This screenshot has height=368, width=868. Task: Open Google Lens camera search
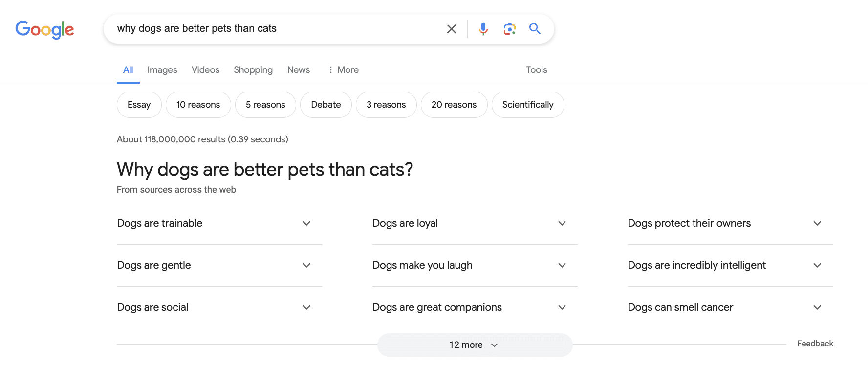pyautogui.click(x=510, y=29)
